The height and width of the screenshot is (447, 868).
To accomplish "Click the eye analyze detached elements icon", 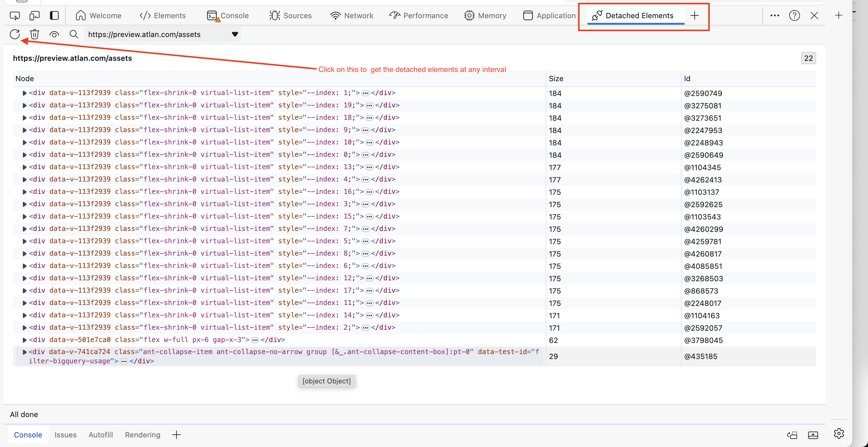I will (x=54, y=34).
